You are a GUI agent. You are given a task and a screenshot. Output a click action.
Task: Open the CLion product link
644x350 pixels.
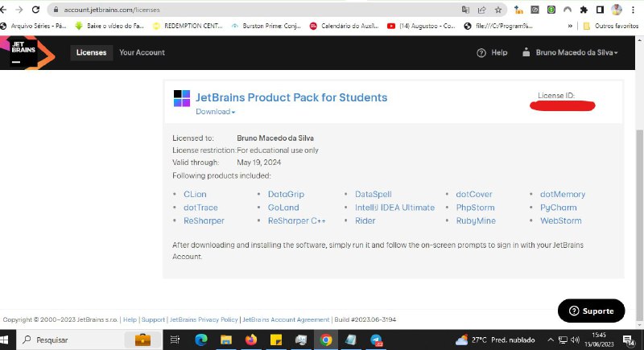pos(195,194)
